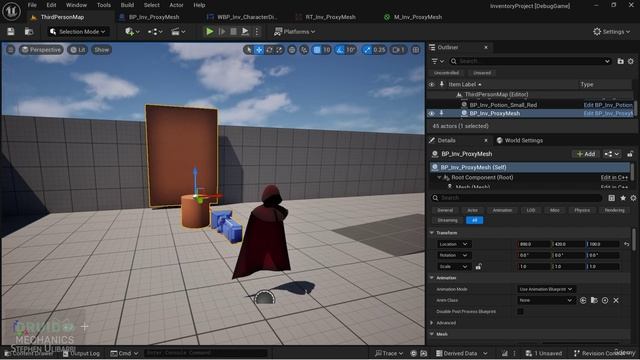Open the Actor menu
This screenshot has height=360, width=640.
click(x=176, y=5)
